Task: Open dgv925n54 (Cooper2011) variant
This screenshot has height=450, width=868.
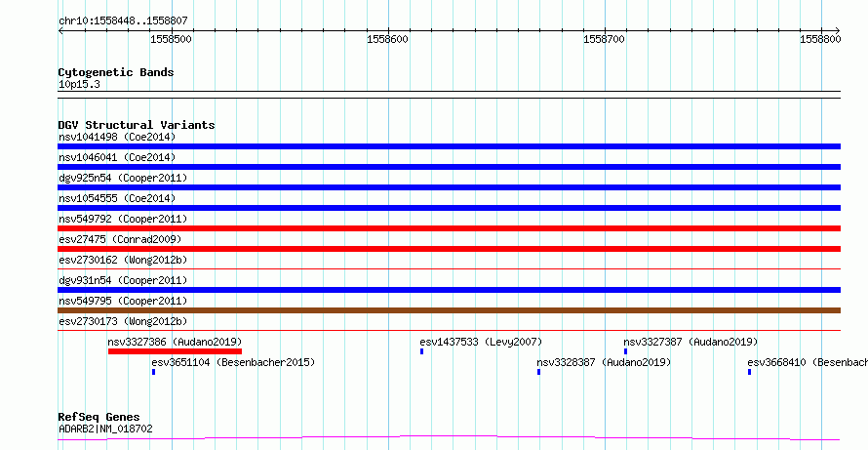Action: [123, 178]
